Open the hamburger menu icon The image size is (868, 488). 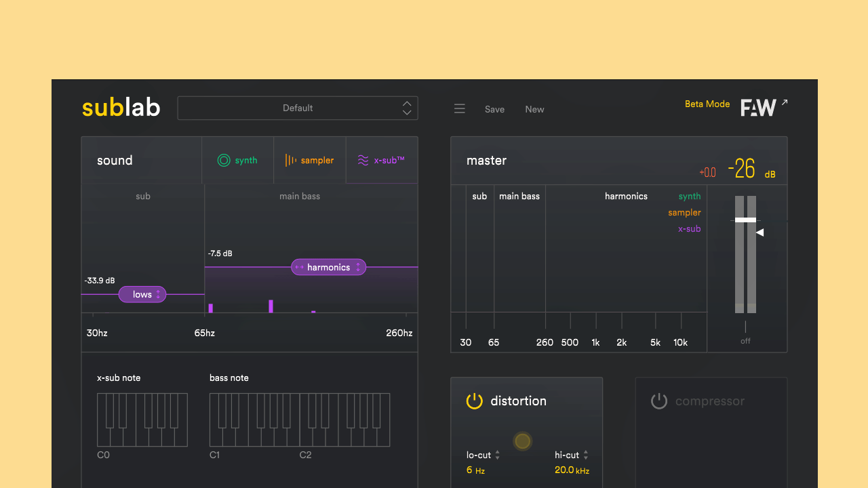pyautogui.click(x=460, y=109)
